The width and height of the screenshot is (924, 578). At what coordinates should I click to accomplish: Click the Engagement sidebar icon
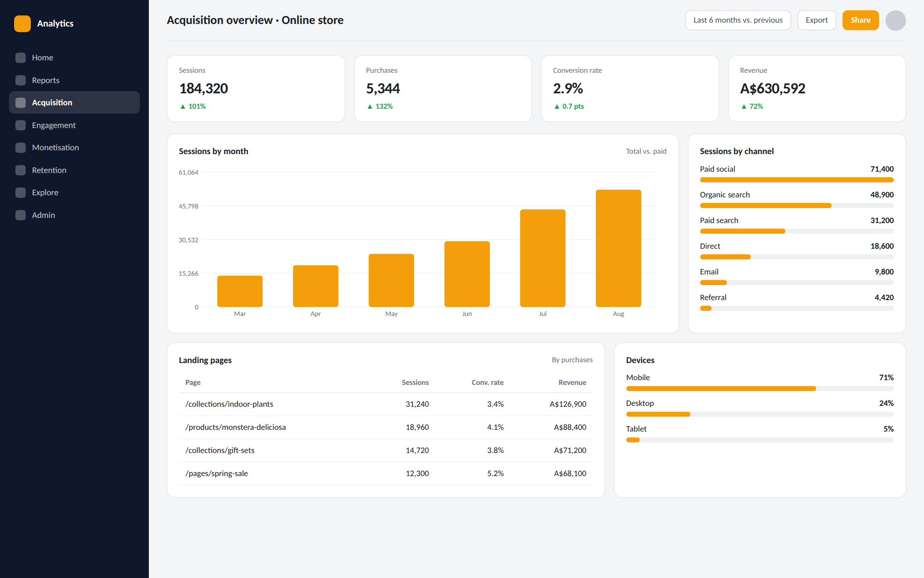pyautogui.click(x=21, y=125)
